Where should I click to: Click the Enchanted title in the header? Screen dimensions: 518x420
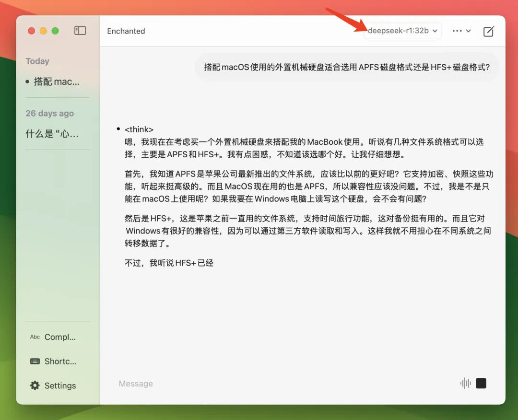(x=126, y=31)
